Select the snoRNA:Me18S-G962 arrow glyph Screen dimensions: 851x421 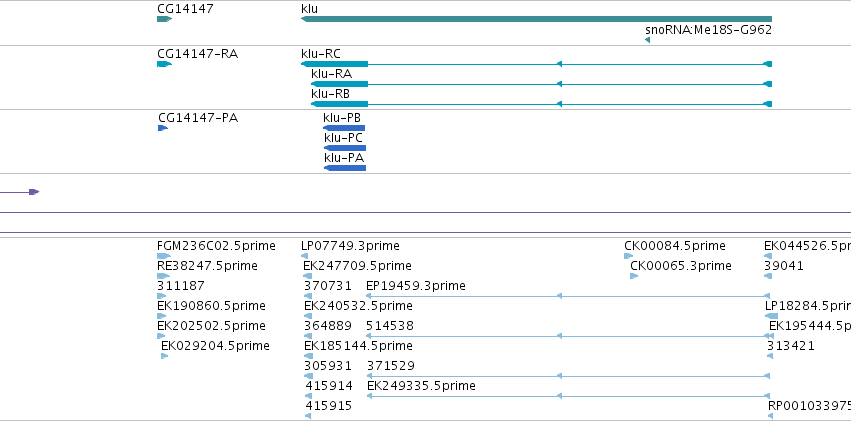point(647,40)
